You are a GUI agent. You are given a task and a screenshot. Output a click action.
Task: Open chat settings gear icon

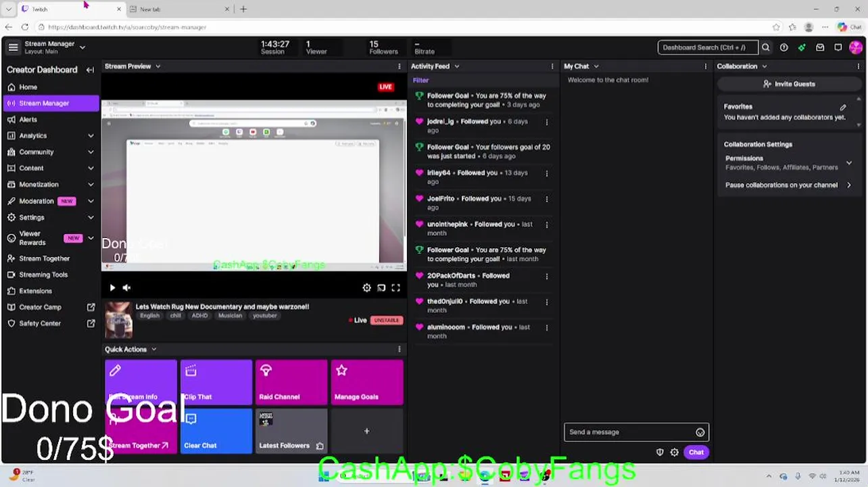(674, 453)
